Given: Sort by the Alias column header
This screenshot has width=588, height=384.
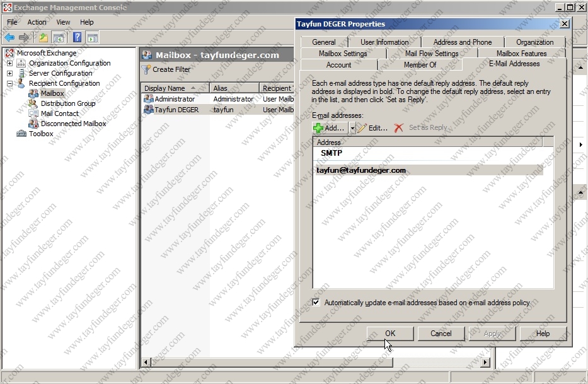Looking at the screenshot, I should point(234,88).
